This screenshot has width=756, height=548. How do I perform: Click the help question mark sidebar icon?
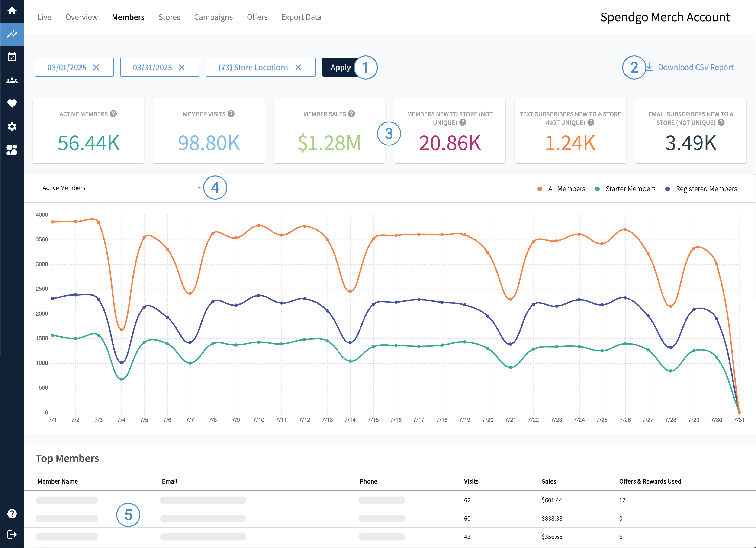point(12,514)
